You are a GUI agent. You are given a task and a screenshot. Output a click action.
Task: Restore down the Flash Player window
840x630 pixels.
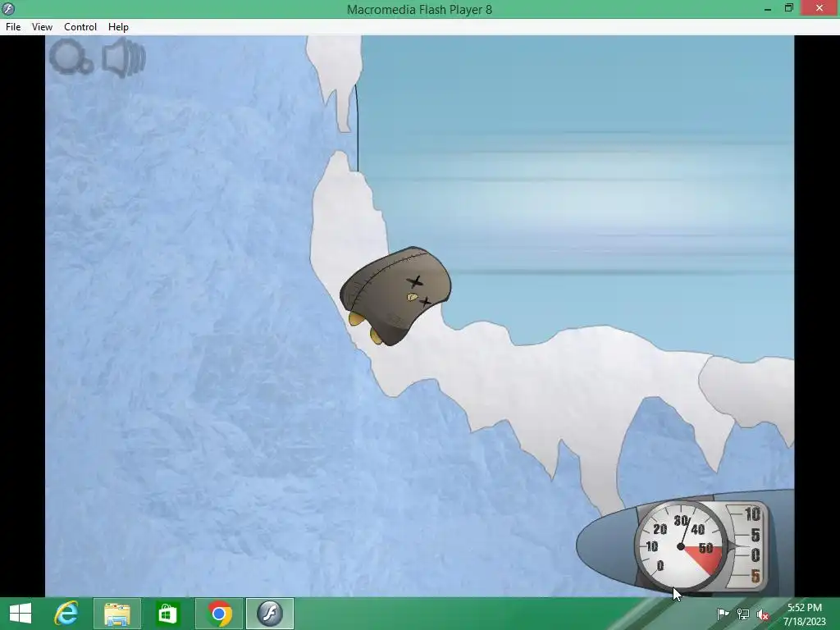(x=789, y=8)
